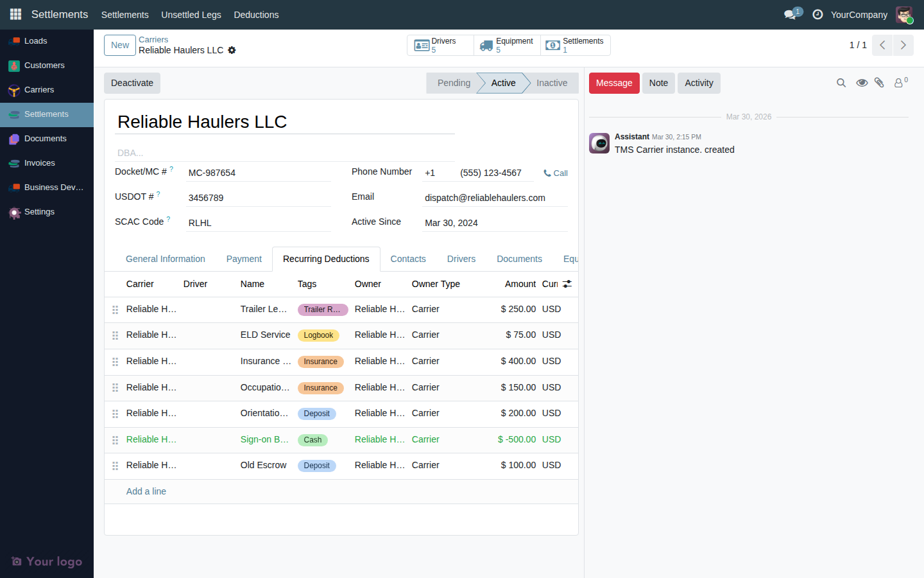This screenshot has height=578, width=924.
Task: Click Add a line link
Action: pos(146,491)
